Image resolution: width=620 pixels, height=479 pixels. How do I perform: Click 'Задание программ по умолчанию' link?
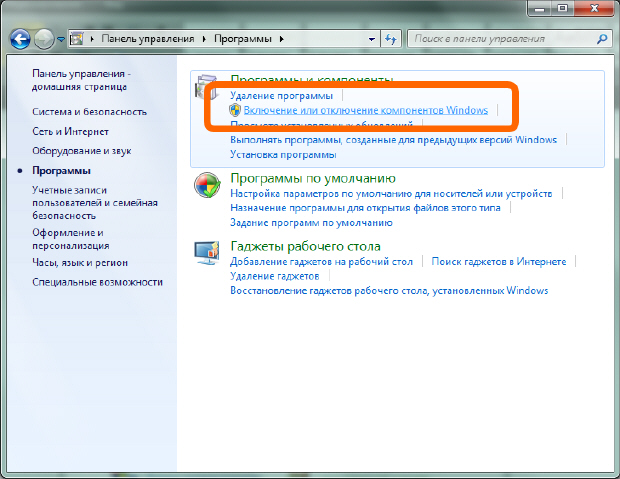[x=311, y=222]
